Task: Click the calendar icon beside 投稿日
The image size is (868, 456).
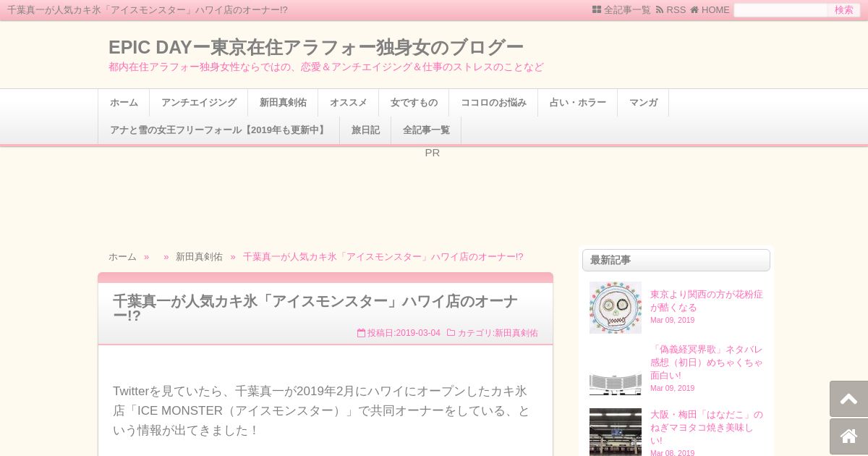Action: pyautogui.click(x=361, y=333)
